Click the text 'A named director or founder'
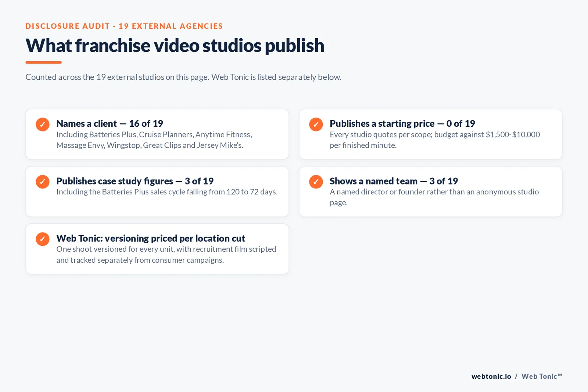588x392 pixels. (x=434, y=197)
